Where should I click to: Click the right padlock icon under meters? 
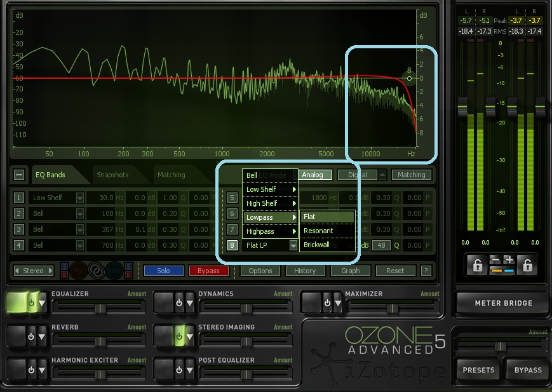pyautogui.click(x=527, y=265)
